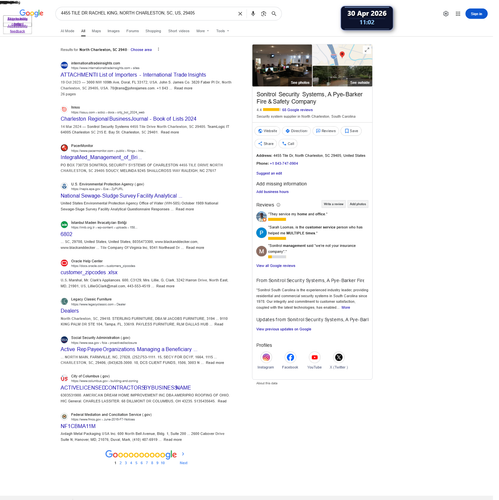Open Google Lens image search icon
Image resolution: width=499 pixels, height=500 pixels.
pos(263,14)
